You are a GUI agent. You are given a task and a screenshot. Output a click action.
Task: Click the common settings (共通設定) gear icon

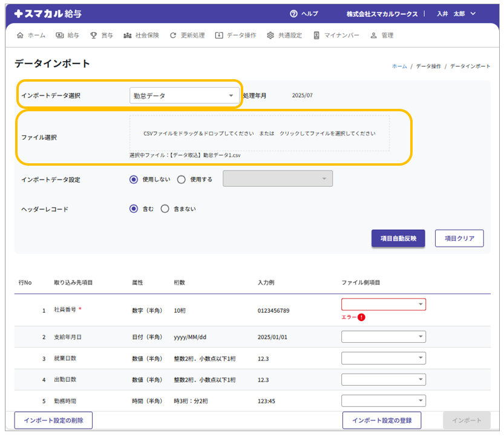pyautogui.click(x=270, y=36)
